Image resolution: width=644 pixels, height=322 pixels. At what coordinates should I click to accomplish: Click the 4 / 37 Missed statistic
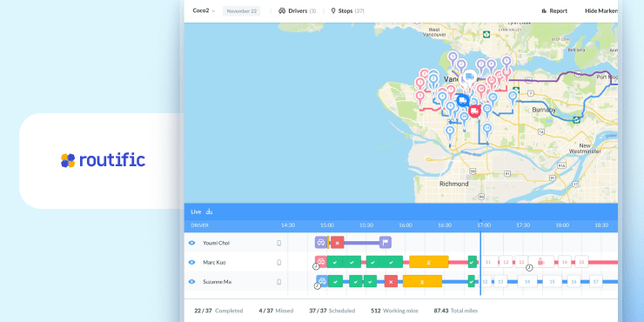(276, 311)
